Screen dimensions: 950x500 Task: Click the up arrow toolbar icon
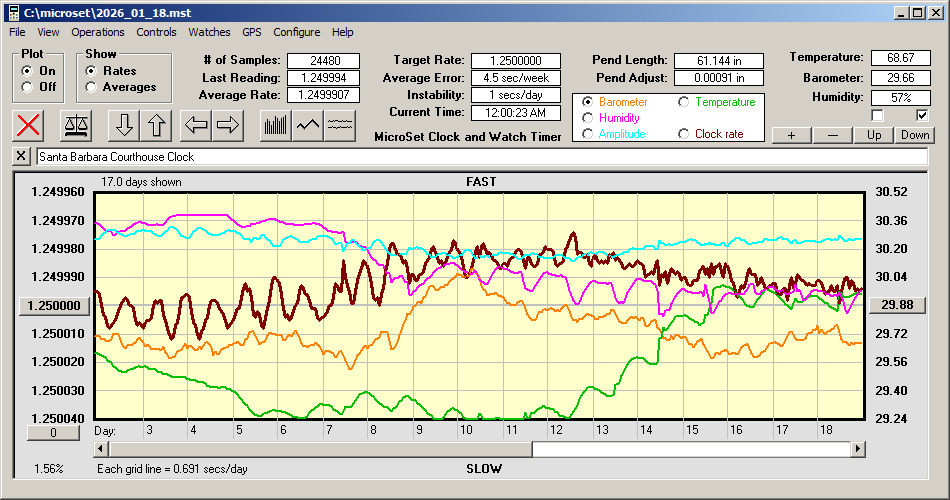156,125
